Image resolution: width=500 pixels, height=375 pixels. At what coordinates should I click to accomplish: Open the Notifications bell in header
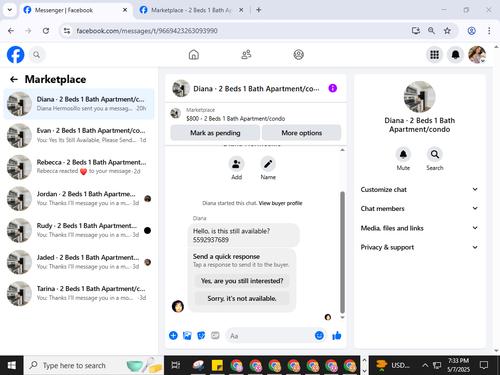click(x=455, y=55)
